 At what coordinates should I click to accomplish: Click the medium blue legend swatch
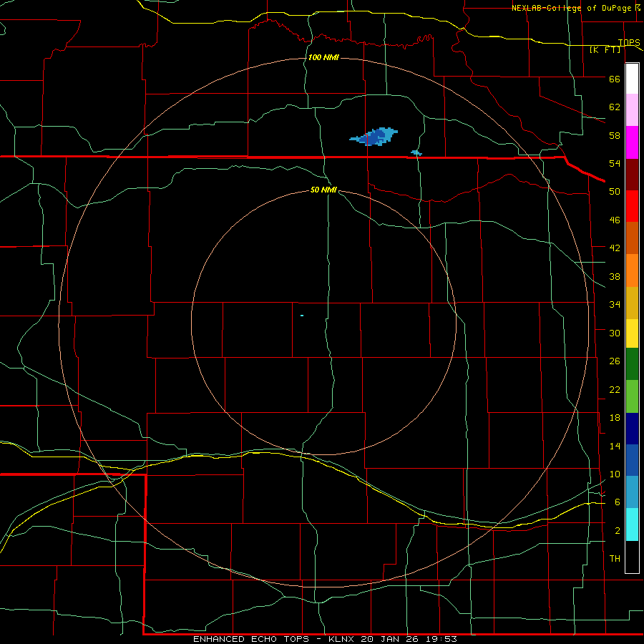632,460
